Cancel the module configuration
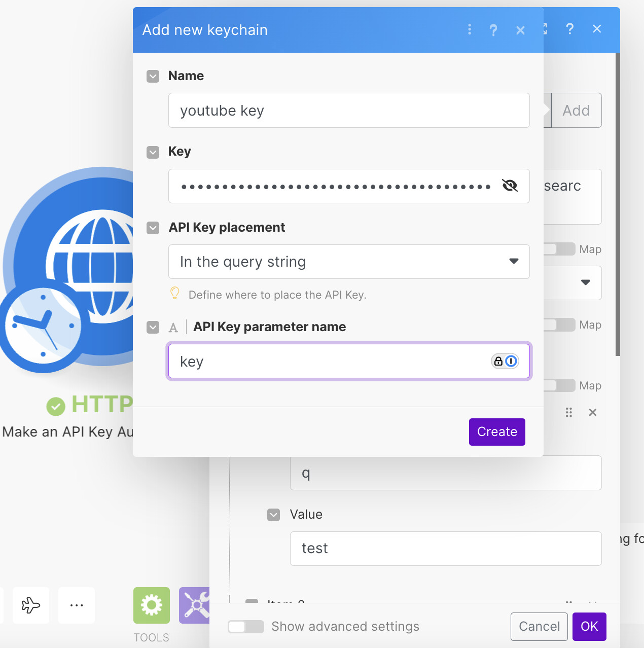Screen dimensions: 644x648 (x=539, y=627)
